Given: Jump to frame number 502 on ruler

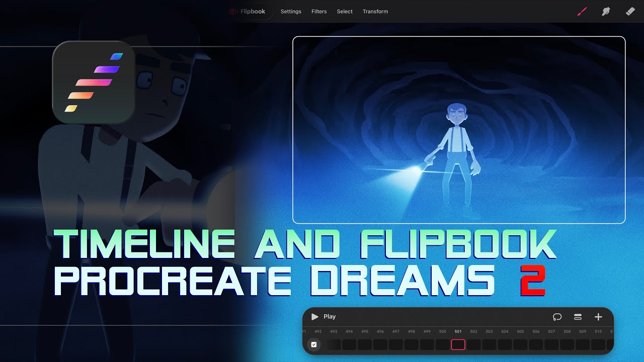Looking at the screenshot, I should (x=474, y=332).
